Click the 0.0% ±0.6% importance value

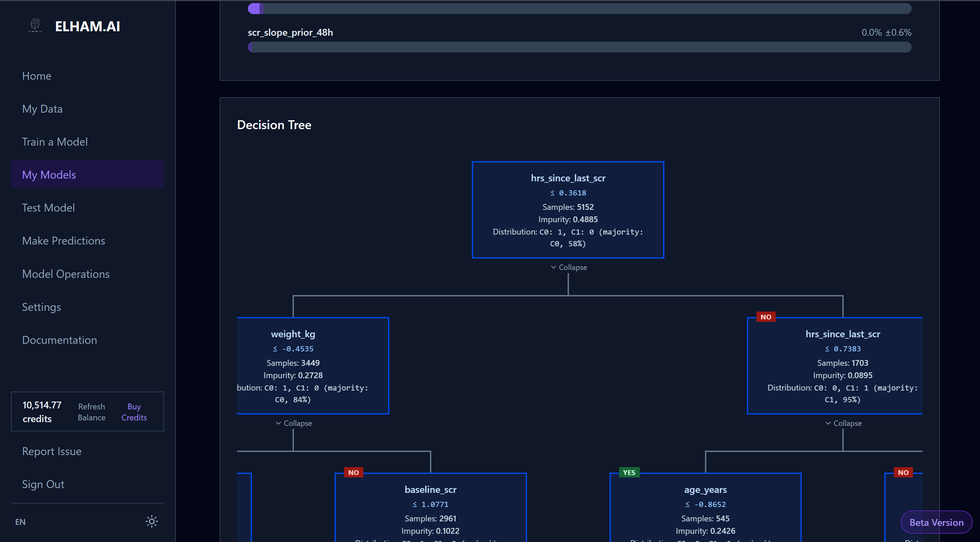(x=886, y=32)
